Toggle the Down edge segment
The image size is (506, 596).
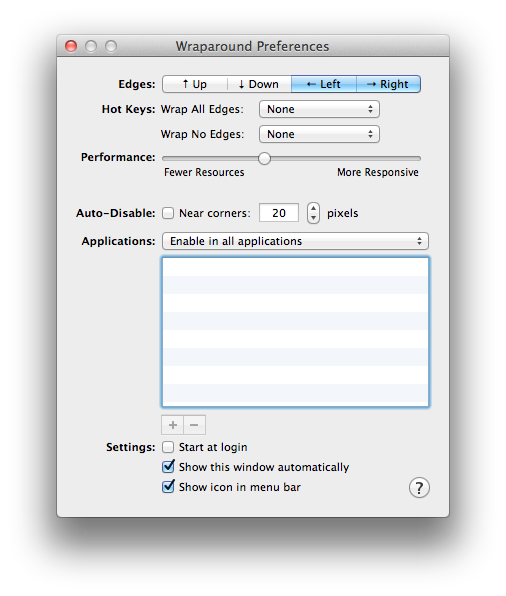[x=259, y=84]
